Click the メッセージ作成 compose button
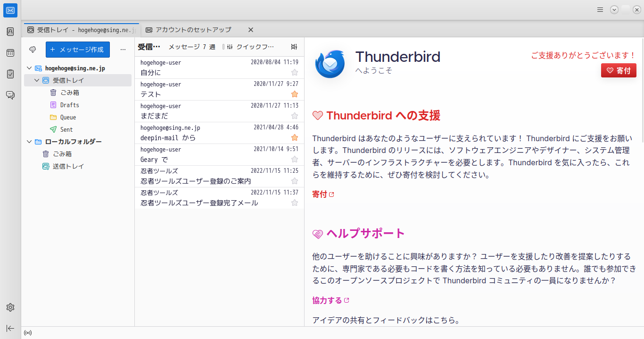Screen dimensions: 644x339 point(78,50)
